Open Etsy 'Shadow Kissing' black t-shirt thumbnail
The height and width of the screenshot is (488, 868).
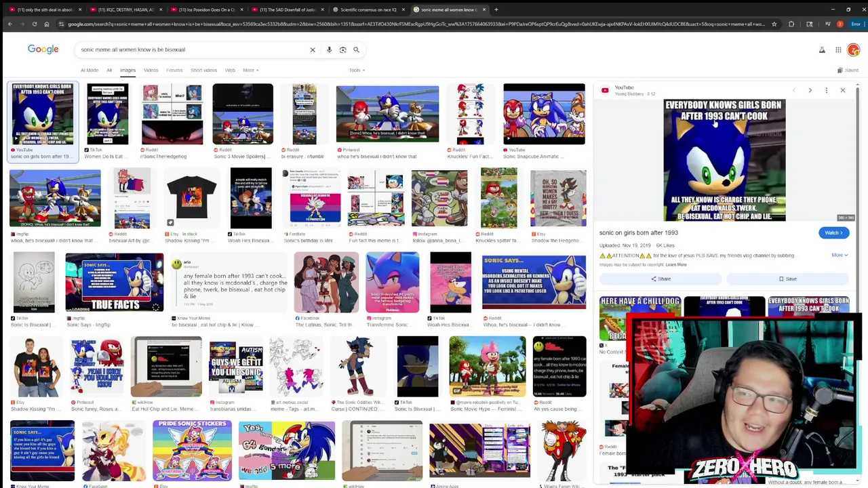pyautogui.click(x=191, y=198)
